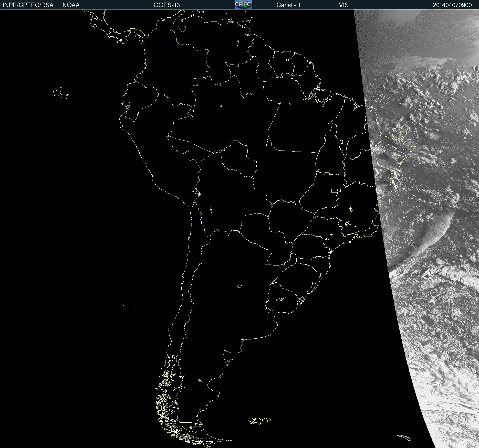Click the Canal - 1 channel label

(288, 5)
